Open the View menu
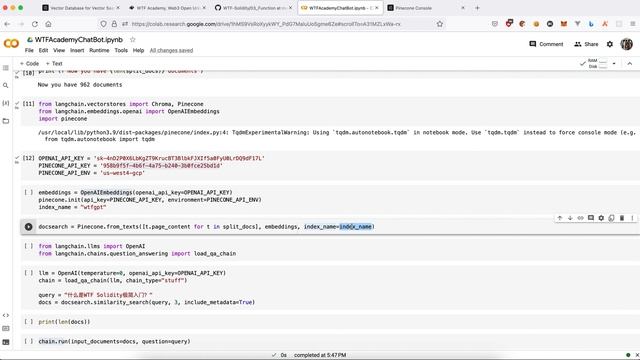Screen dimensions: 640x360 click(x=59, y=51)
